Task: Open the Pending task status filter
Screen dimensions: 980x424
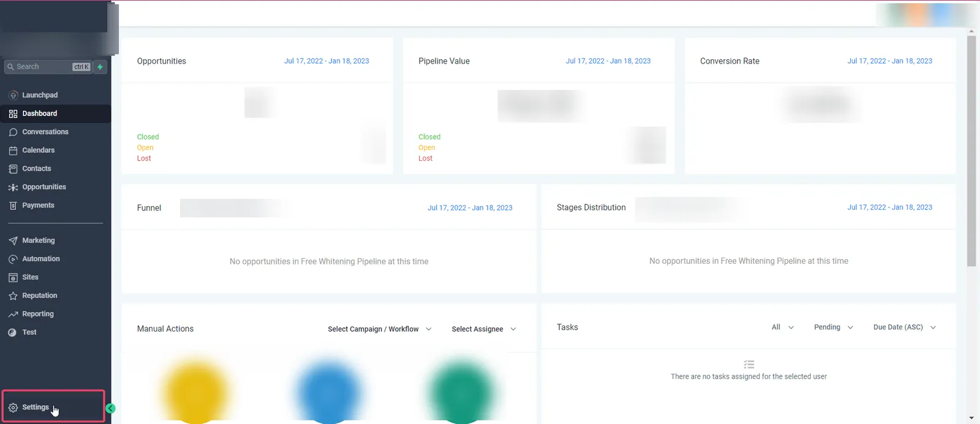Action: pos(834,327)
